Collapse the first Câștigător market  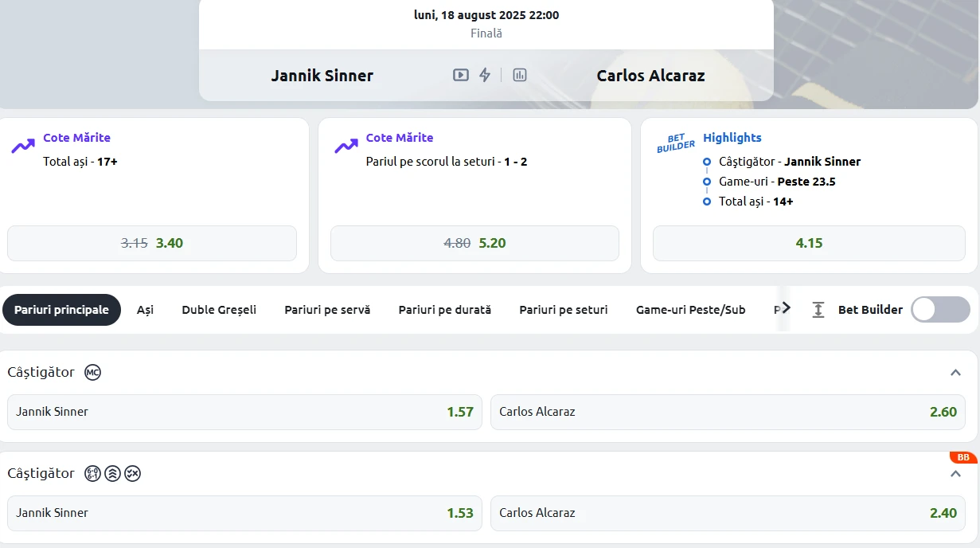coord(956,373)
